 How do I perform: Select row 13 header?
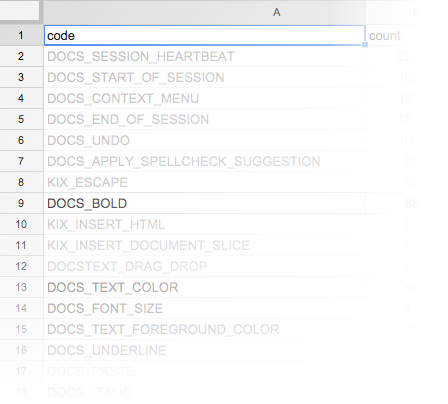click(21, 287)
